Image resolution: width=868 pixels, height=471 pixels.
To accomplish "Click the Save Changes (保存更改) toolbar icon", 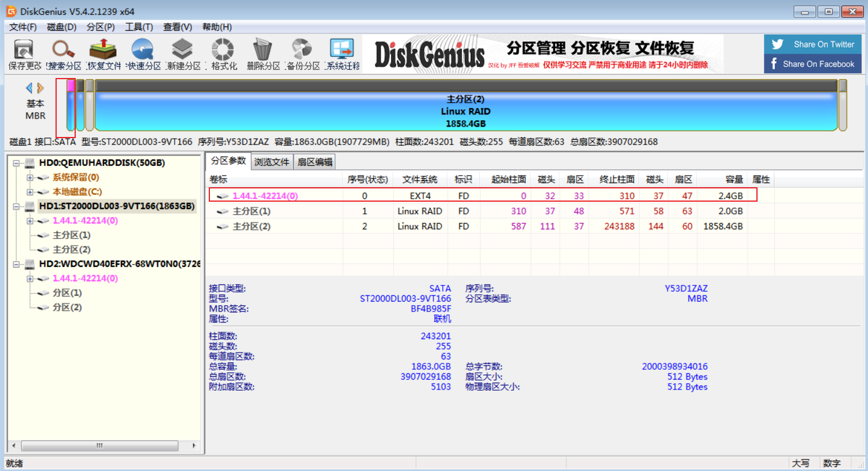I will click(24, 54).
